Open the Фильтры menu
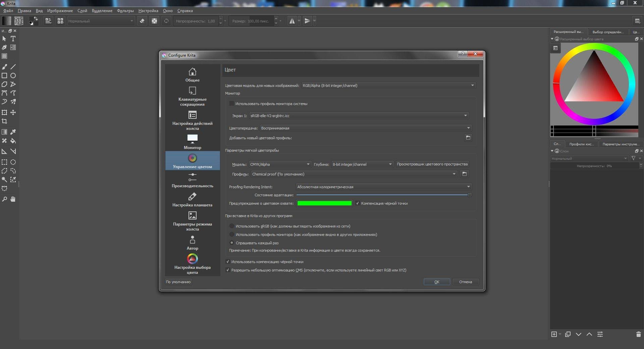644x349 pixels. pyautogui.click(x=125, y=11)
